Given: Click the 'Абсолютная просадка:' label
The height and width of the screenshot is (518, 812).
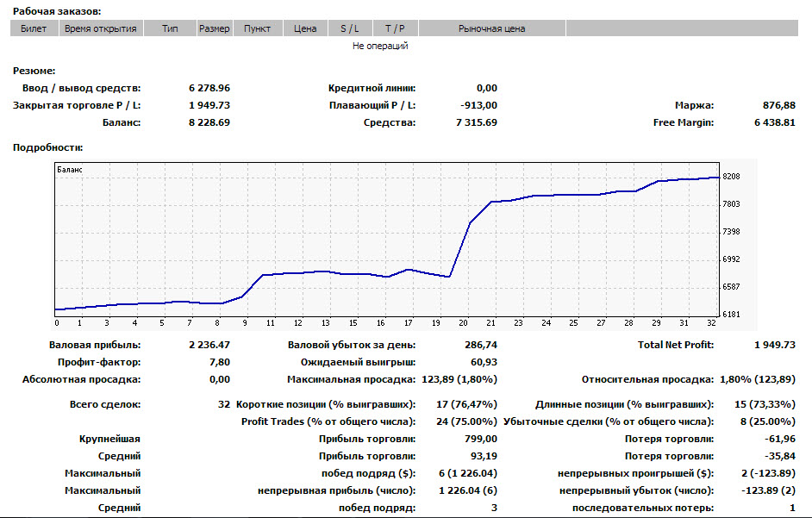Looking at the screenshot, I should click(x=81, y=379).
